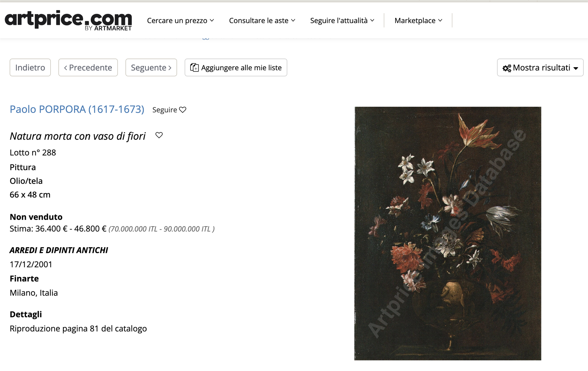Click the gear icon in Mostra risultati

point(507,68)
